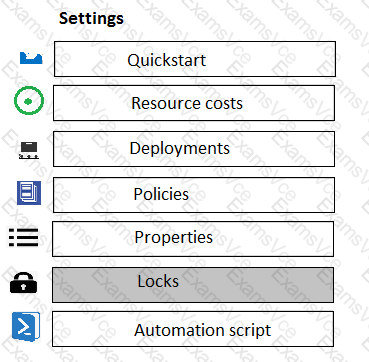Click the PowerShell Automation script icon
The image size is (369, 362).
tap(26, 327)
